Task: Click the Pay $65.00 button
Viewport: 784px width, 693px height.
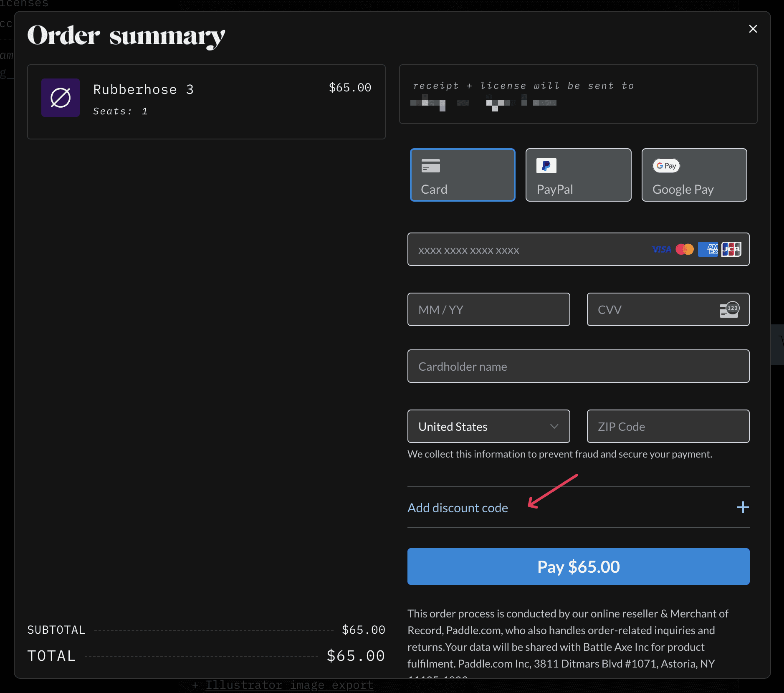Action: (x=578, y=567)
